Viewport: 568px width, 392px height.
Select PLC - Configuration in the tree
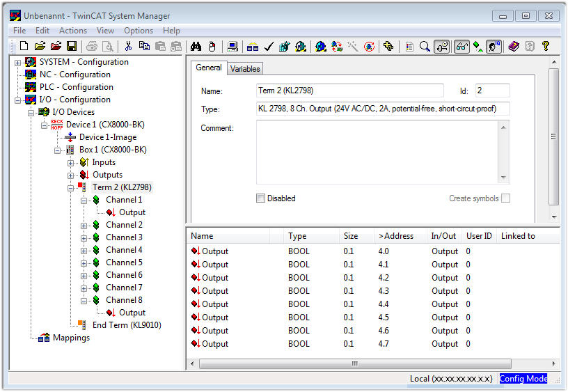77,87
